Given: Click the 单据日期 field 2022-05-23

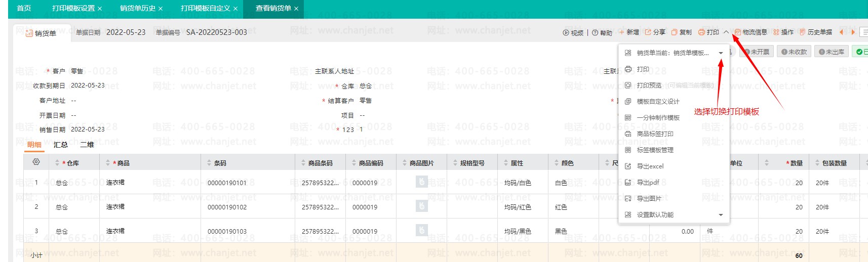Looking at the screenshot, I should (x=126, y=32).
